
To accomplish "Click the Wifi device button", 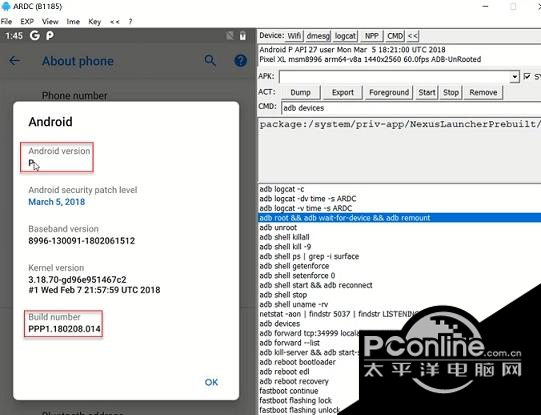I will pyautogui.click(x=294, y=36).
